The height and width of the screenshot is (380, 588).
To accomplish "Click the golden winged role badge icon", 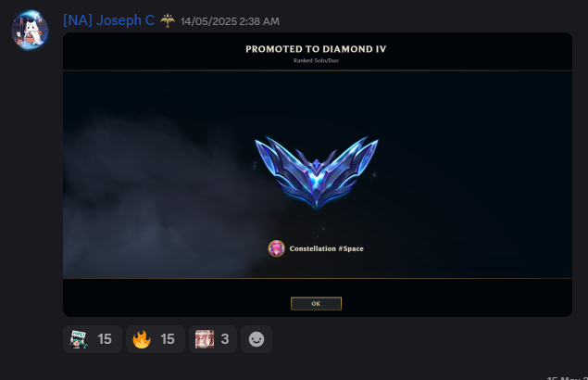I will (168, 20).
